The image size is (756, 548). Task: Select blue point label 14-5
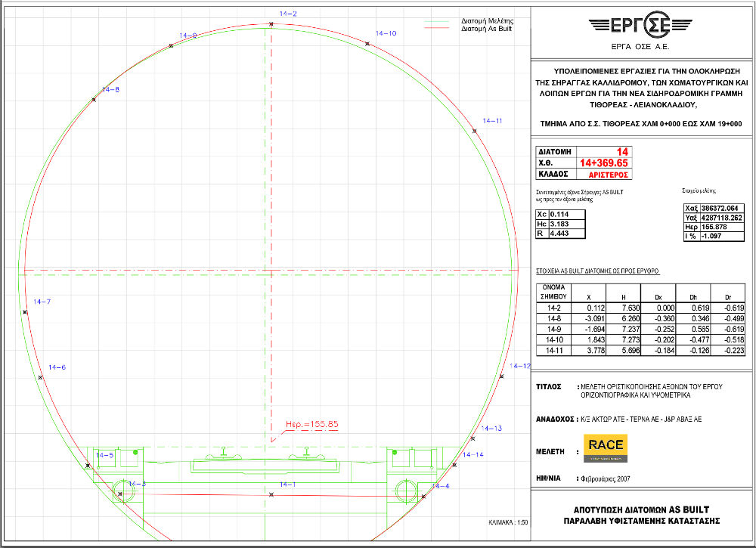coord(104,455)
